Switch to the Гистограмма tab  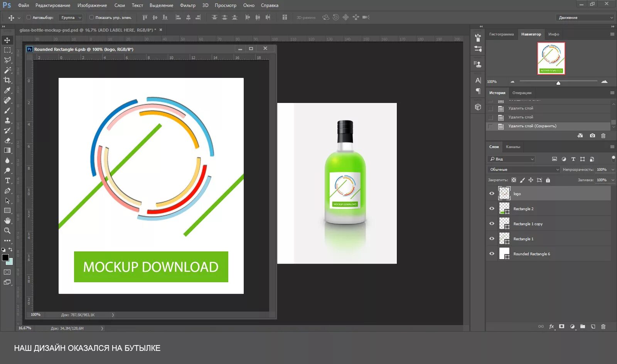pos(501,34)
